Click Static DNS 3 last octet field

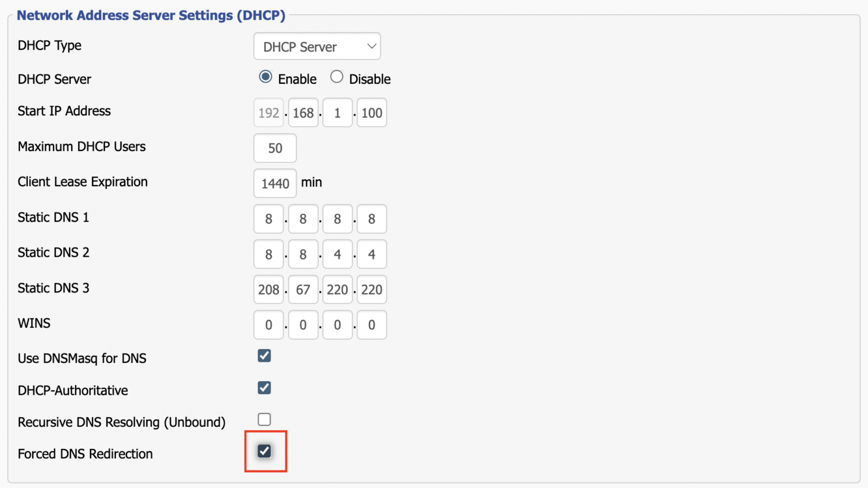click(371, 290)
